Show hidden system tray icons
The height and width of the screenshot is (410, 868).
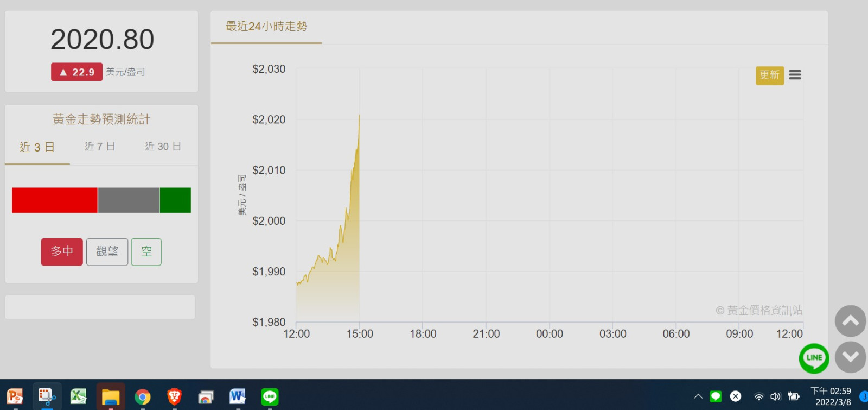coord(698,396)
